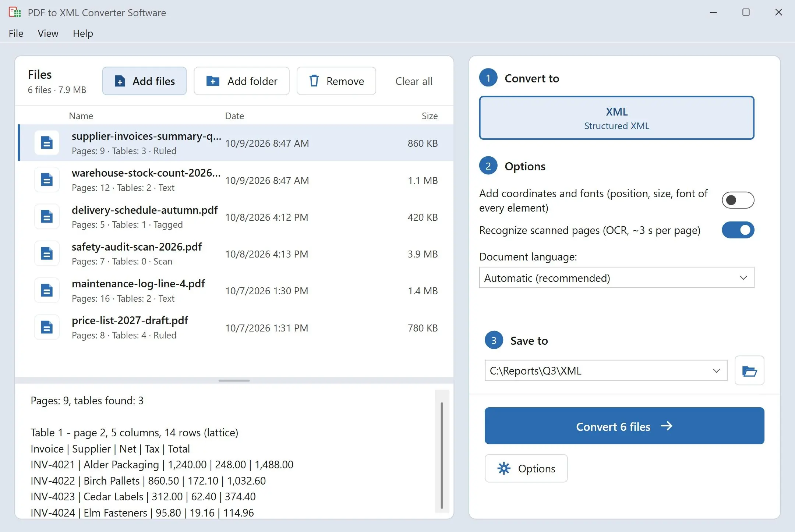Screen dimensions: 795x532
Task: Click Clear all link
Action: 414,81
